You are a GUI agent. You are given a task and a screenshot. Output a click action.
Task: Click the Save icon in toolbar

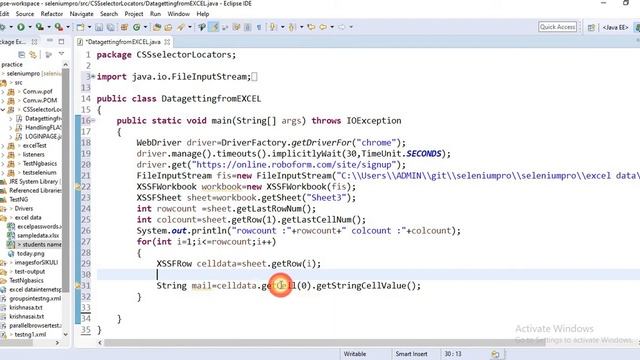pos(99,27)
